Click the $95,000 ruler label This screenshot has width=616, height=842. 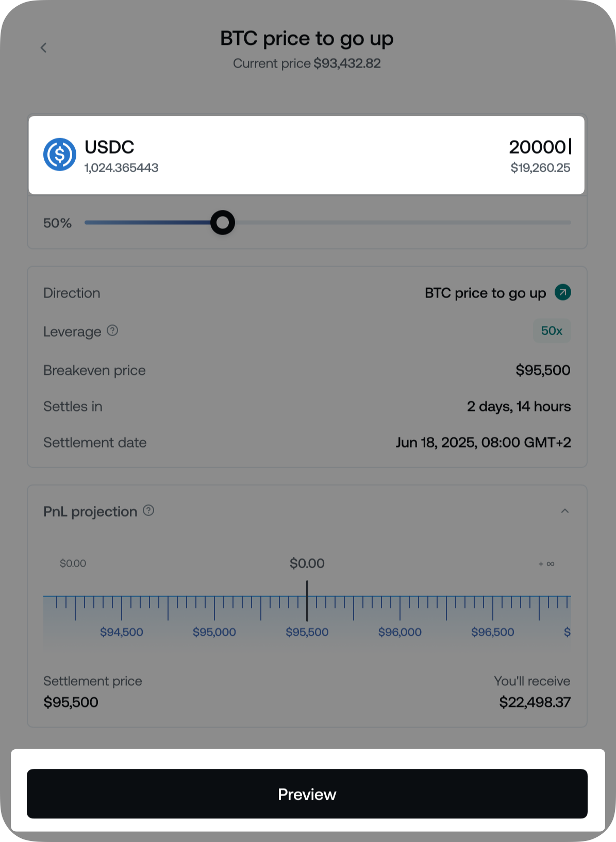214,632
